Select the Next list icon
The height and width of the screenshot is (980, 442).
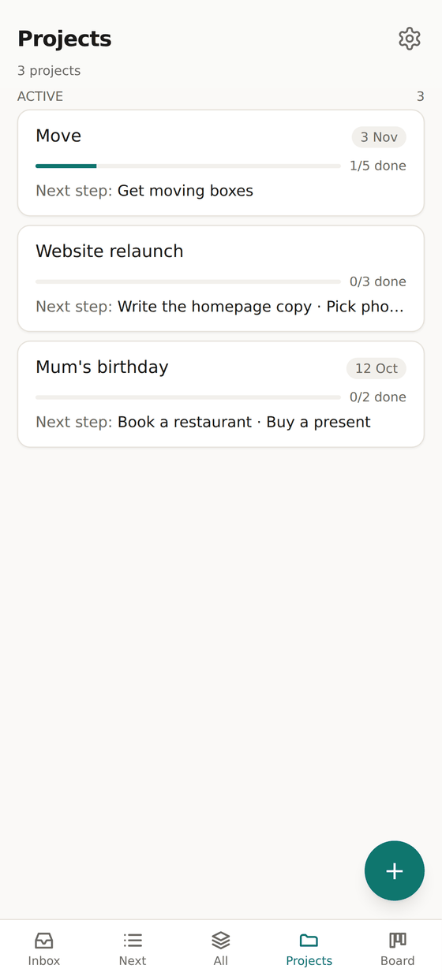(x=133, y=940)
